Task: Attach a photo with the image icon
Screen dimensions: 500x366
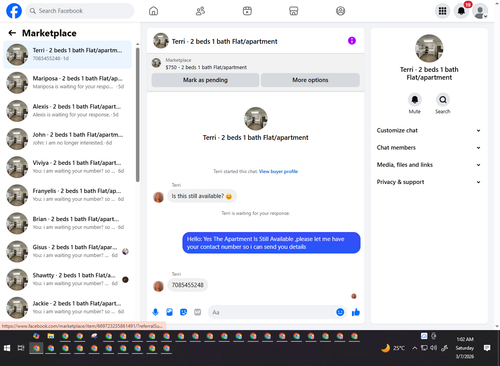Action: pyautogui.click(x=170, y=312)
